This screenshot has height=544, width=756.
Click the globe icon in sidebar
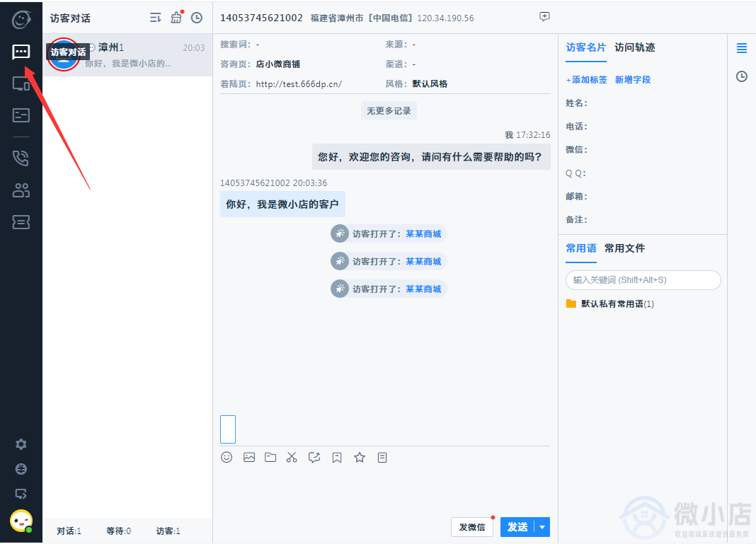pyautogui.click(x=21, y=469)
